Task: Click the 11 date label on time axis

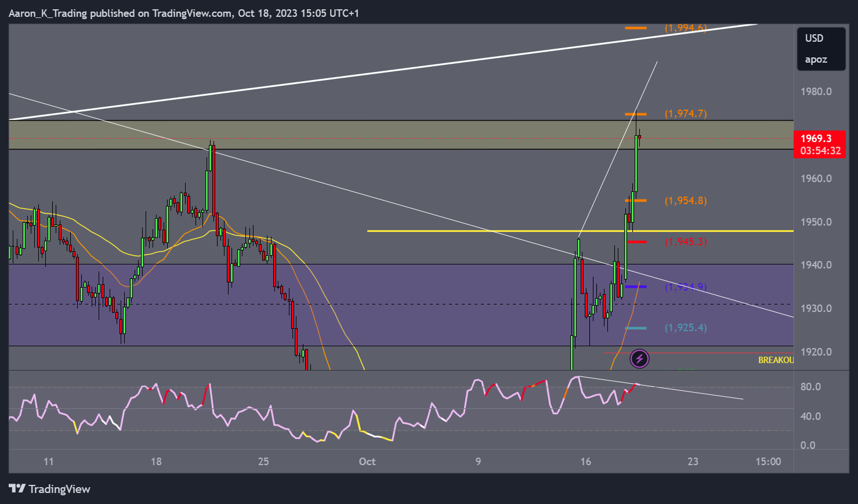Action: [x=49, y=462]
